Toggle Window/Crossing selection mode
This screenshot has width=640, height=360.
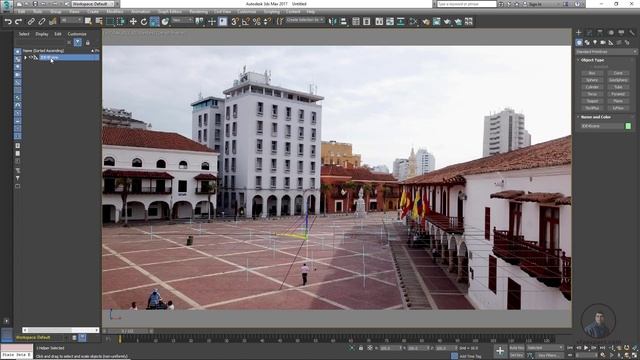(121, 22)
